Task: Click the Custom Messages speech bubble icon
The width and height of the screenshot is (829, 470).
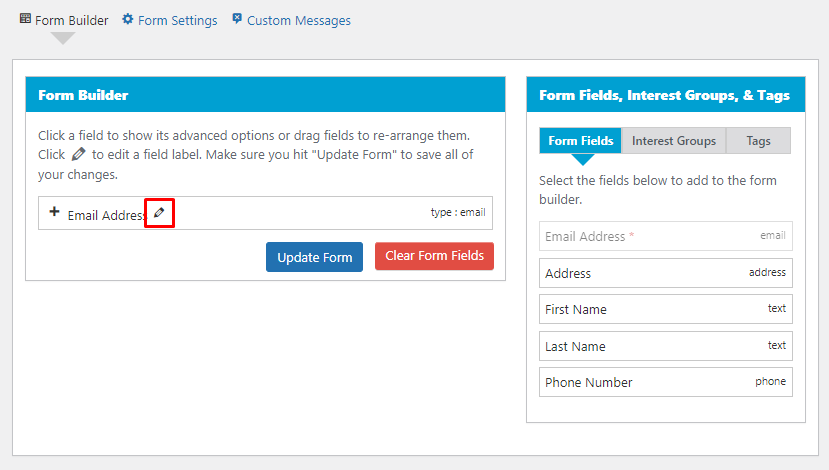Action: pyautogui.click(x=237, y=19)
